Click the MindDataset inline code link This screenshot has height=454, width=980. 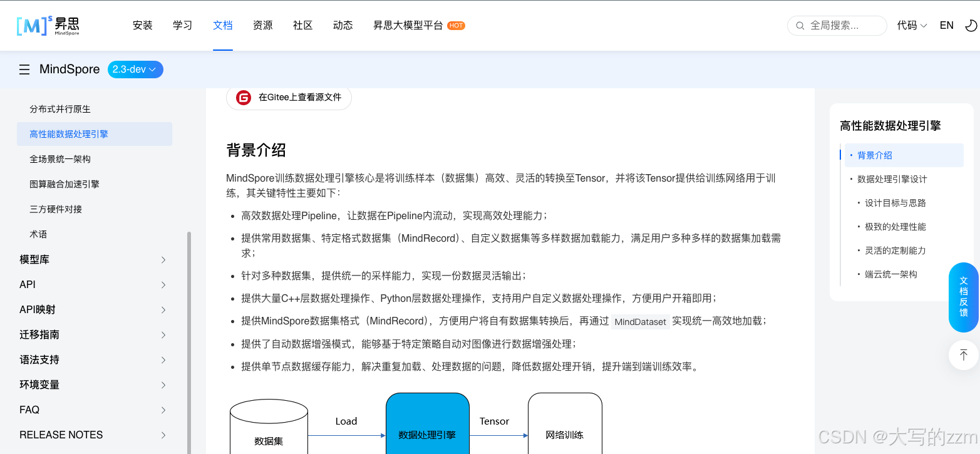(641, 322)
